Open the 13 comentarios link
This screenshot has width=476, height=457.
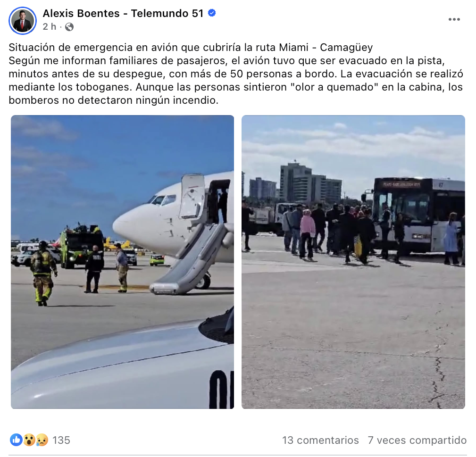point(321,440)
